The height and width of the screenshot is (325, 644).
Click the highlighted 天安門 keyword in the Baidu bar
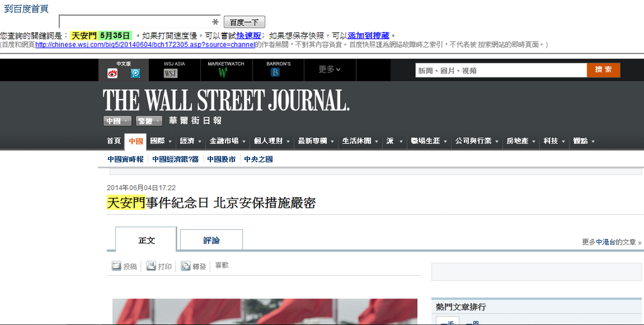point(84,36)
